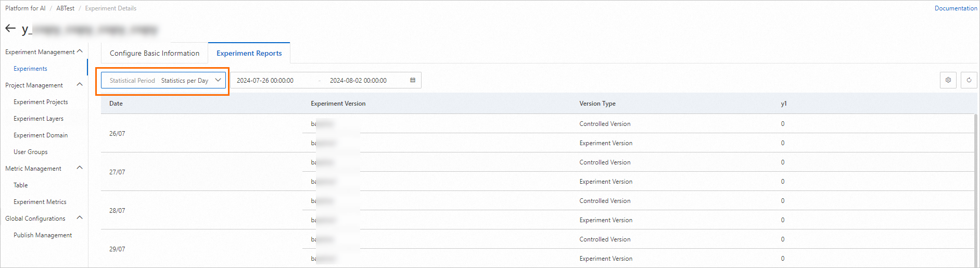Click the settings gear icon
The height and width of the screenshot is (268, 980).
948,80
